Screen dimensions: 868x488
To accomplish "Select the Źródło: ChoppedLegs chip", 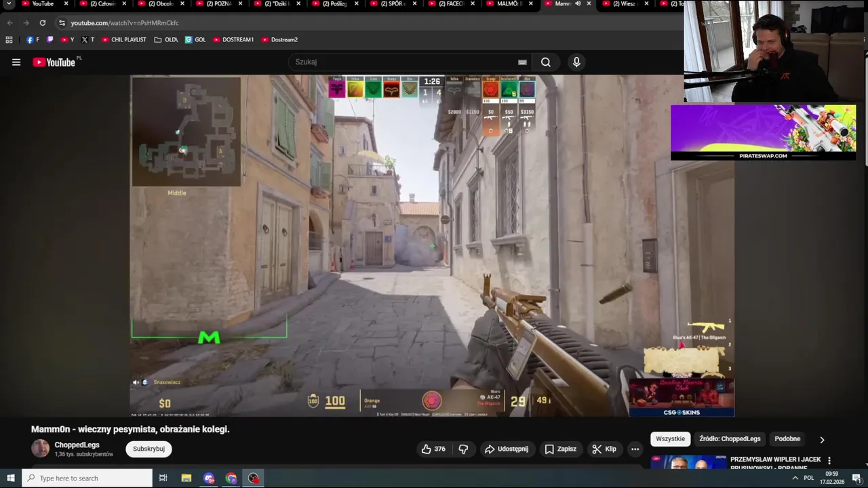I will pos(730,439).
